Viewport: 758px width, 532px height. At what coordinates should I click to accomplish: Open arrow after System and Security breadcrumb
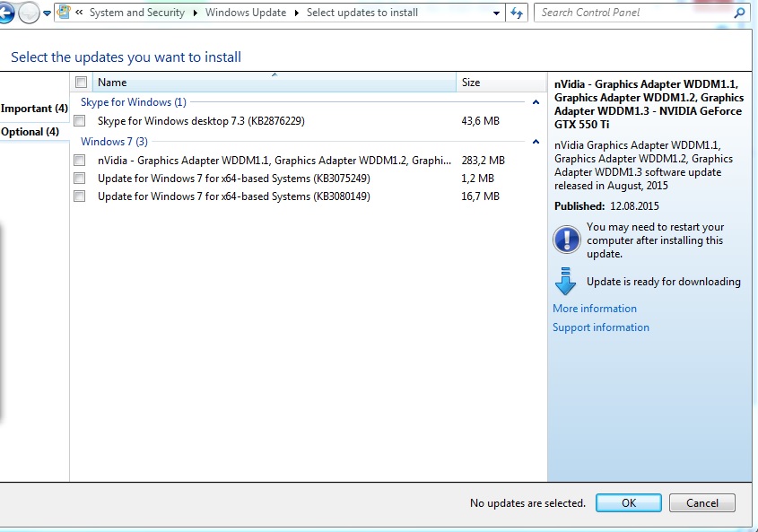[196, 13]
